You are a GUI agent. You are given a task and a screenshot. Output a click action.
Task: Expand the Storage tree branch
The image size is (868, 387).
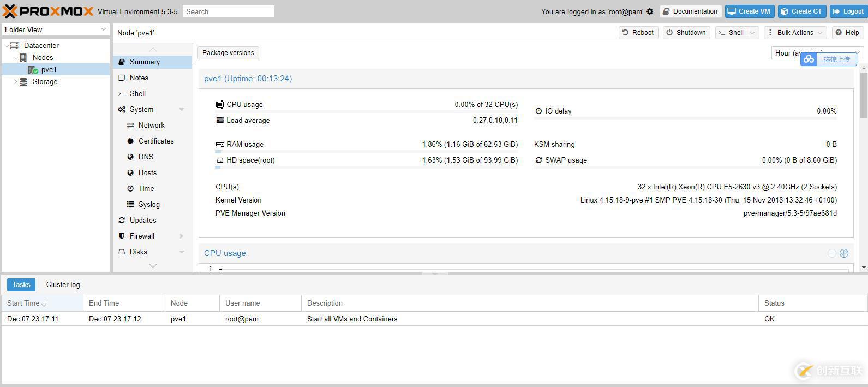coord(15,82)
